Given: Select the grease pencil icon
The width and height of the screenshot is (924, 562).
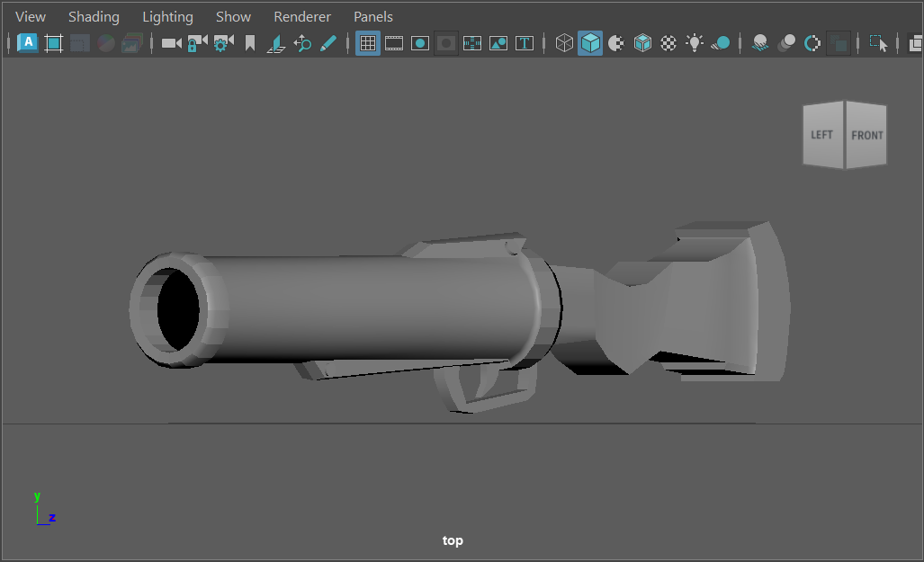Looking at the screenshot, I should pos(328,43).
